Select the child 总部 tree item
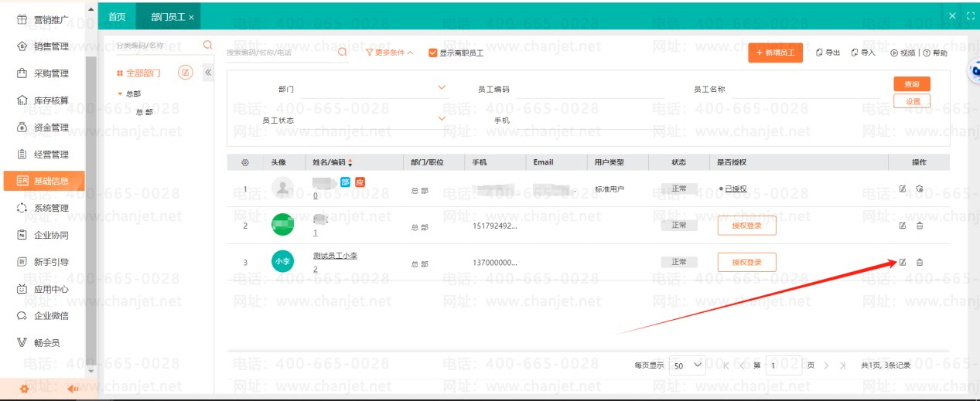Screen dimensions: 980x401 pos(145,112)
